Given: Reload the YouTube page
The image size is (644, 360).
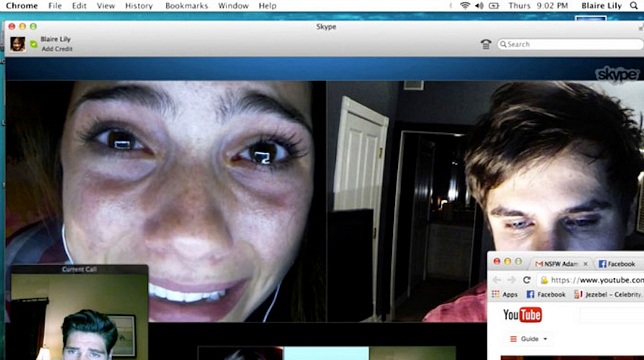Looking at the screenshot, I should (527, 280).
